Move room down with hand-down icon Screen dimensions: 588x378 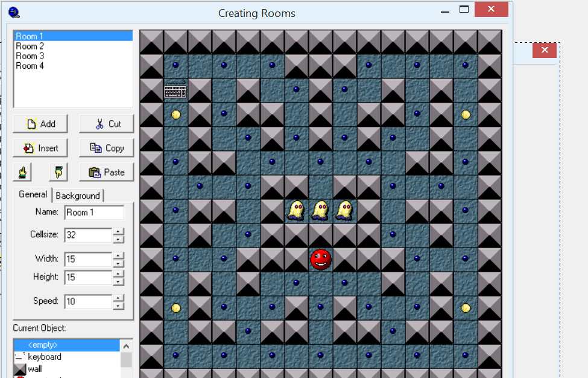click(58, 172)
